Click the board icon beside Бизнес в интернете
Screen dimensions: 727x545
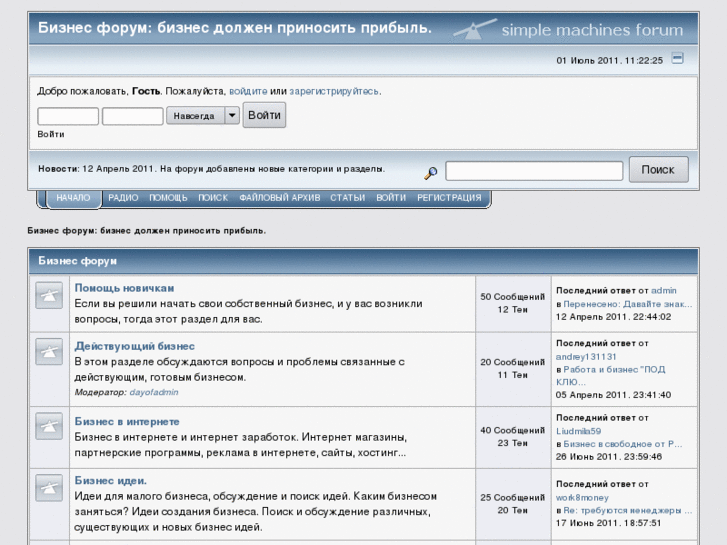point(49,427)
